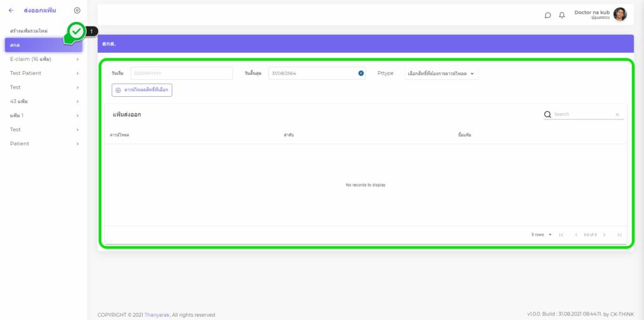This screenshot has width=644, height=320.
Task: Click the วันเริ่ม start date field
Action: pos(181,74)
